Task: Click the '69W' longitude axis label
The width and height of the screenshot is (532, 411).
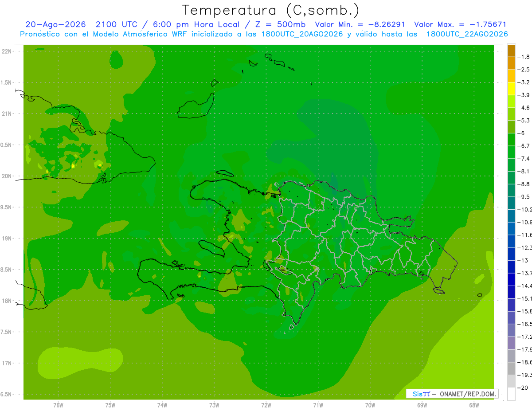Action: [422, 405]
